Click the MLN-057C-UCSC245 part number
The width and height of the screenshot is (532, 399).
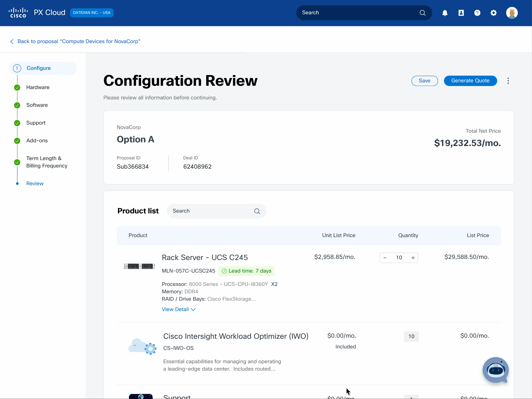(188, 271)
